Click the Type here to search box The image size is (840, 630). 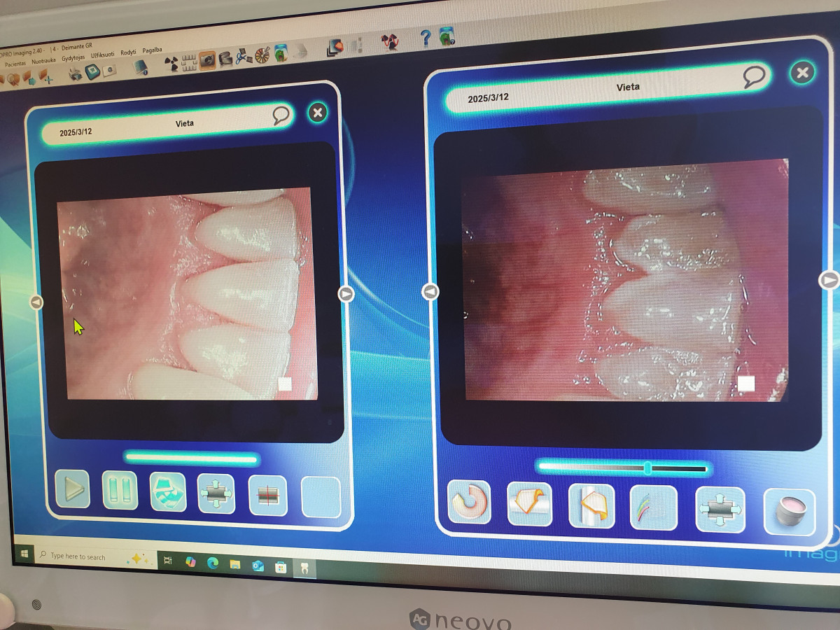coord(95,557)
